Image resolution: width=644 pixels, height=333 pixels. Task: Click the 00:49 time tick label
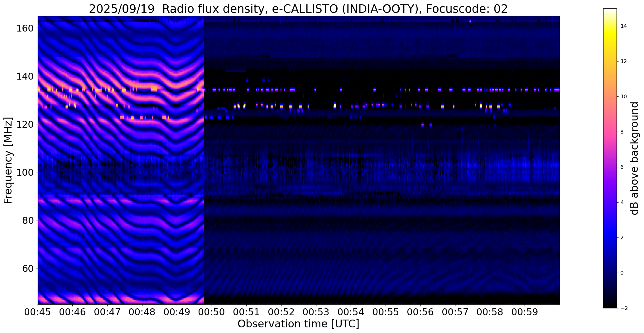coord(177,312)
